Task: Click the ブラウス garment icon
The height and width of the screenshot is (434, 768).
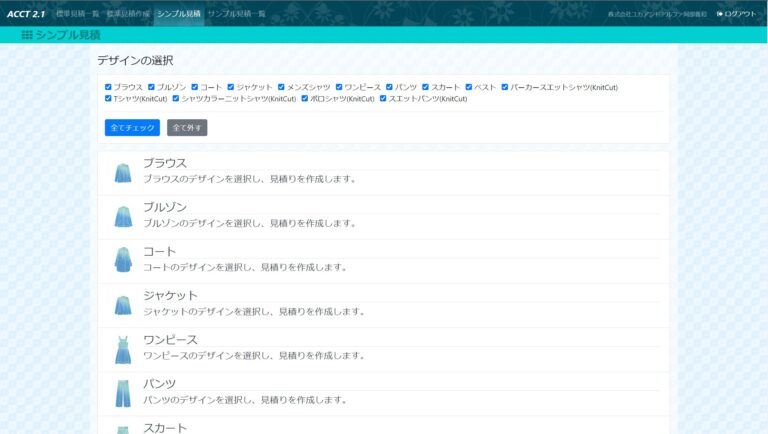Action: [123, 173]
